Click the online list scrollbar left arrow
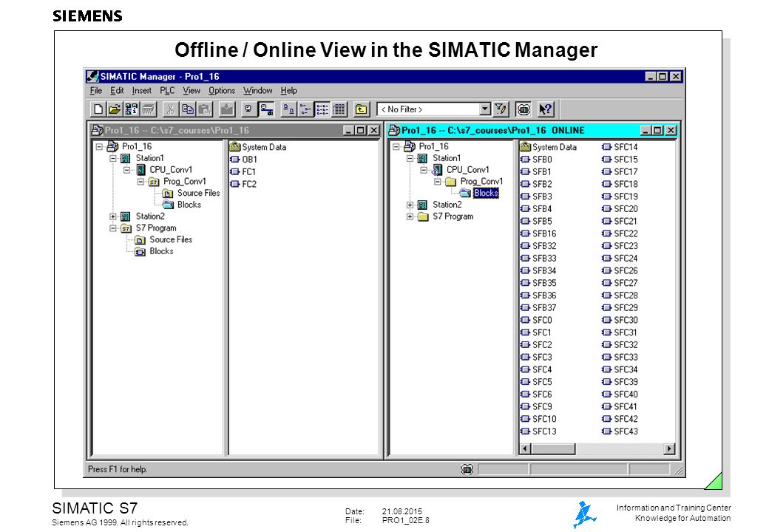This screenshot has width=769, height=532. pos(525,449)
